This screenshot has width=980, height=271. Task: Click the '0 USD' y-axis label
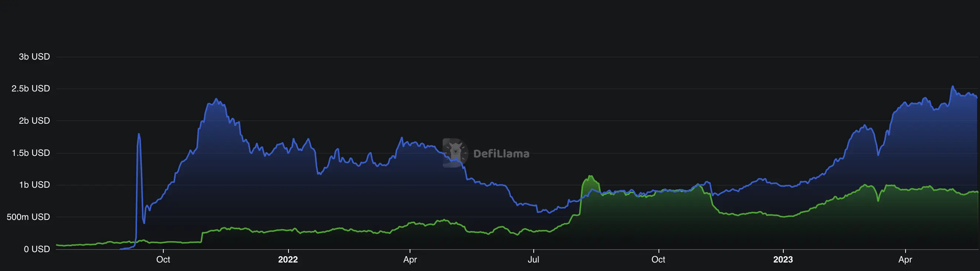tap(37, 249)
